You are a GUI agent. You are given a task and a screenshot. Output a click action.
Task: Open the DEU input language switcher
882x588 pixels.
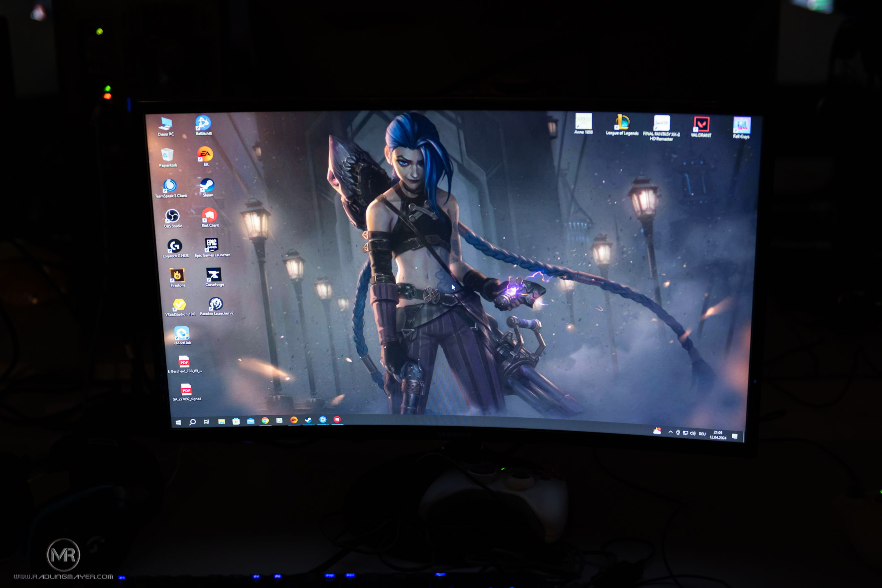point(702,434)
